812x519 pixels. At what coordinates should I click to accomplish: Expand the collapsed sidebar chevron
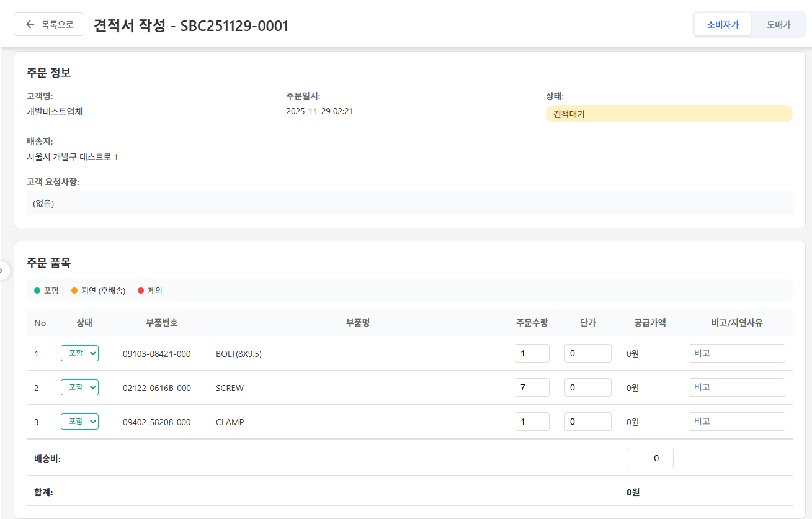click(x=3, y=271)
